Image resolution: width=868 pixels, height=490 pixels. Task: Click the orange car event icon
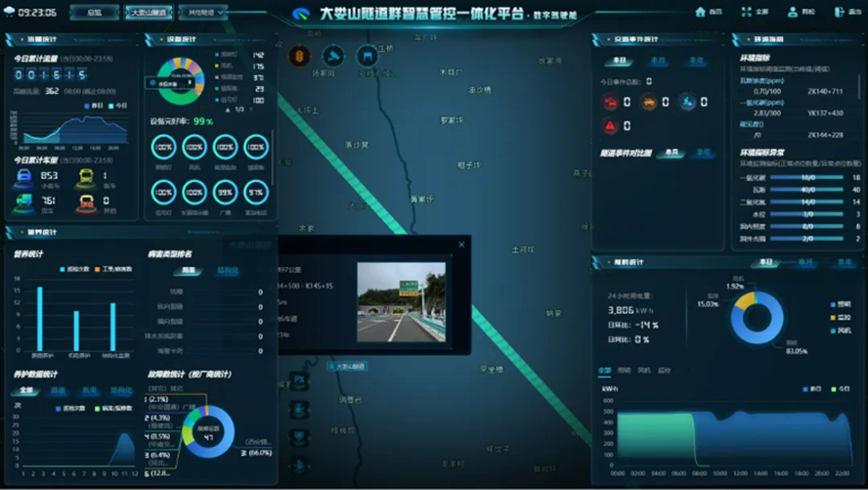pos(648,103)
